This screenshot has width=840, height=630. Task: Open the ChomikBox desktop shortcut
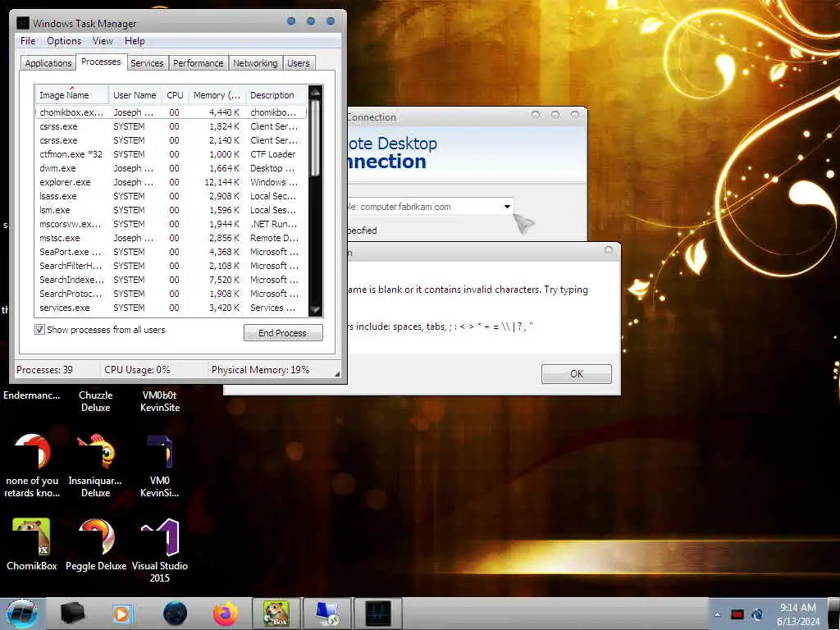pos(32,544)
